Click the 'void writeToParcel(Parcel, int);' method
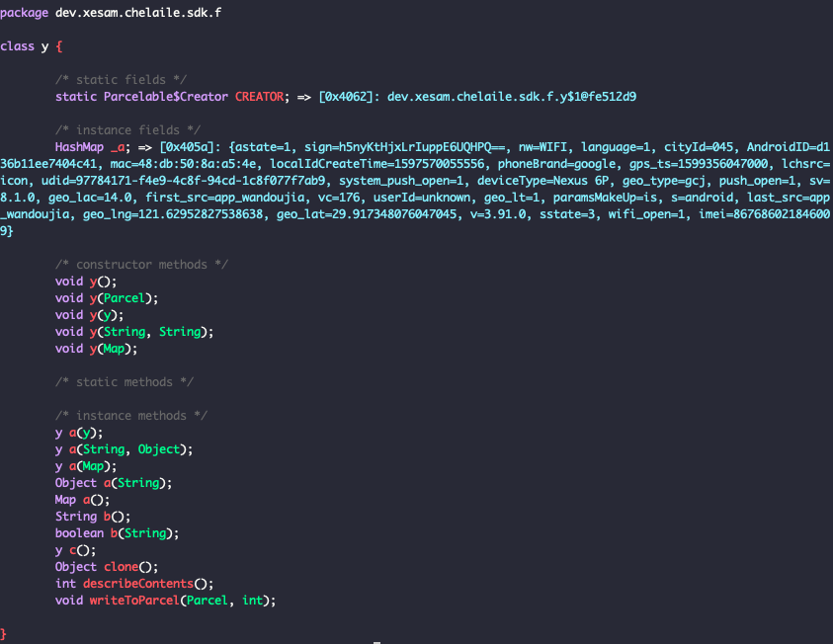The width and height of the screenshot is (833, 644). (x=166, y=601)
